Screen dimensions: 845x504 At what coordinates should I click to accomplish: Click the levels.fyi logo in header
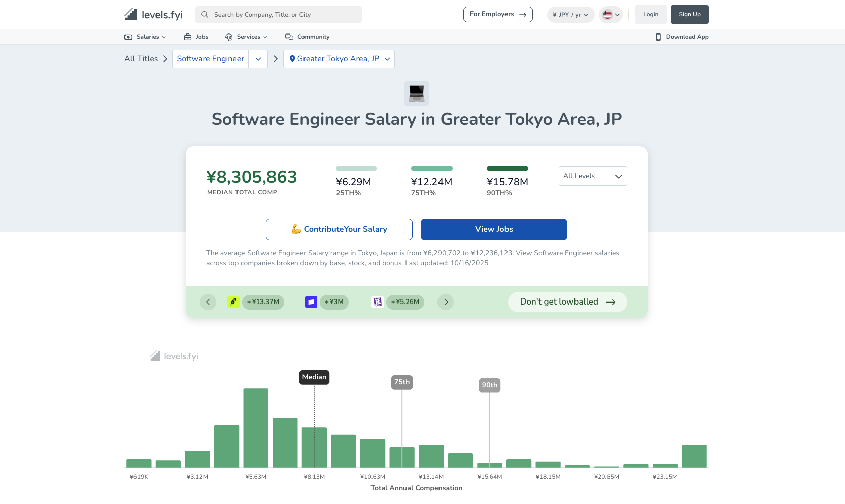(153, 15)
